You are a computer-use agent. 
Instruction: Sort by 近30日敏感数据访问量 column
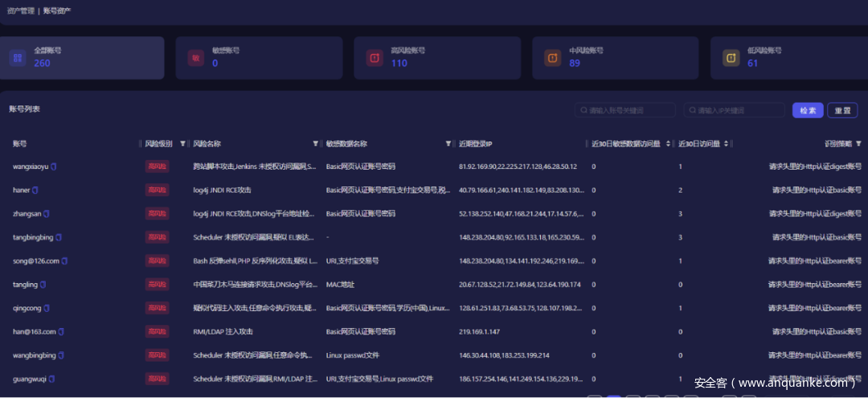point(668,144)
